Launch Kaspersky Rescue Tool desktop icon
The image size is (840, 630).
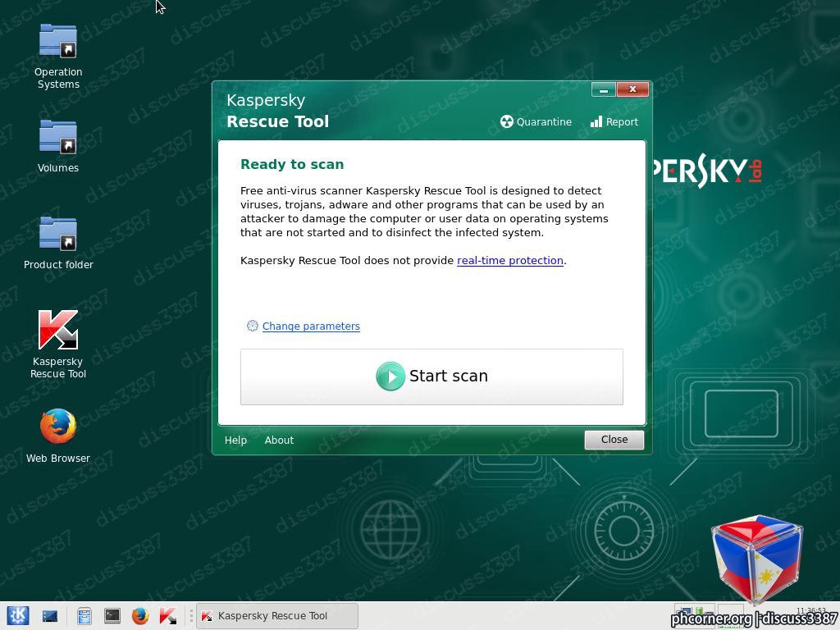coord(58,344)
